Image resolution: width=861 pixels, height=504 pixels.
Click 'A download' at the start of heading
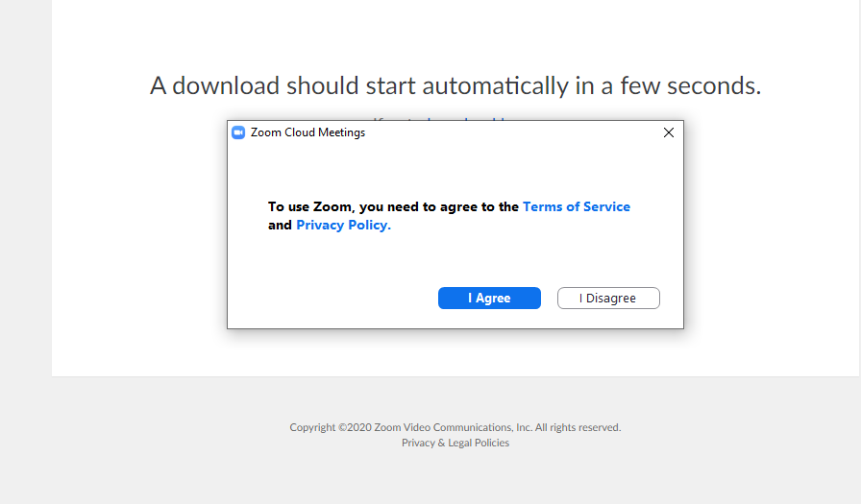coord(214,85)
